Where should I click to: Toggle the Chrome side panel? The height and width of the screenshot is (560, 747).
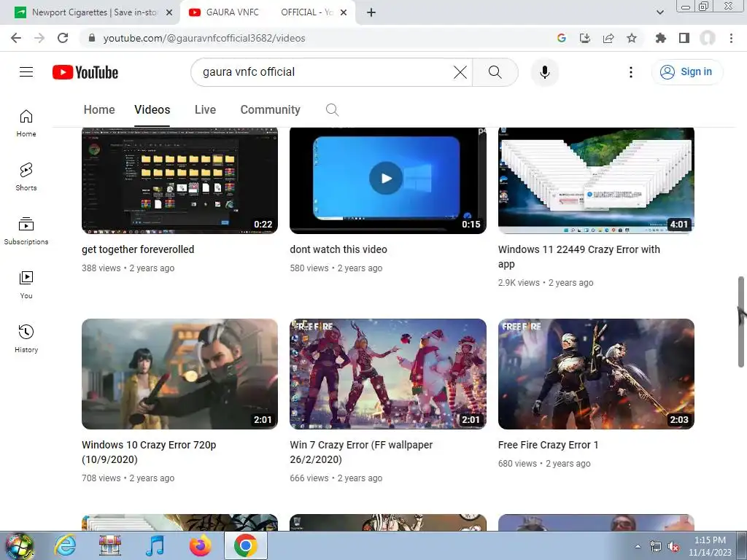(684, 38)
